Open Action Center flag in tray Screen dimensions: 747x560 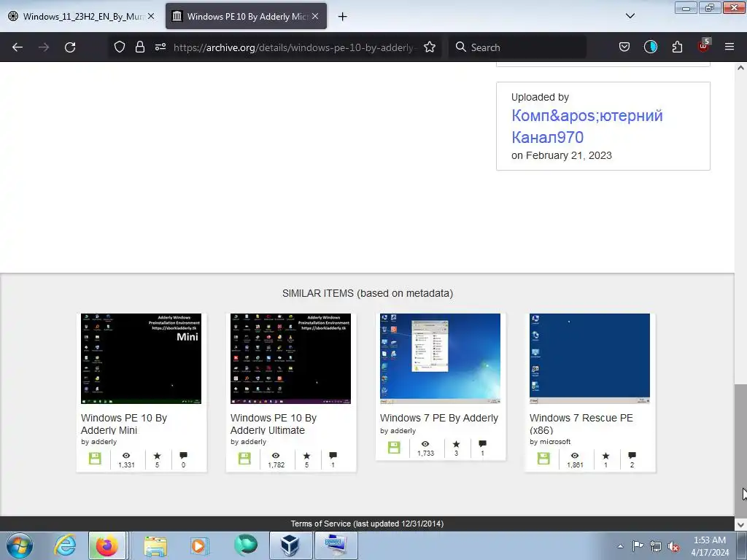pyautogui.click(x=638, y=545)
